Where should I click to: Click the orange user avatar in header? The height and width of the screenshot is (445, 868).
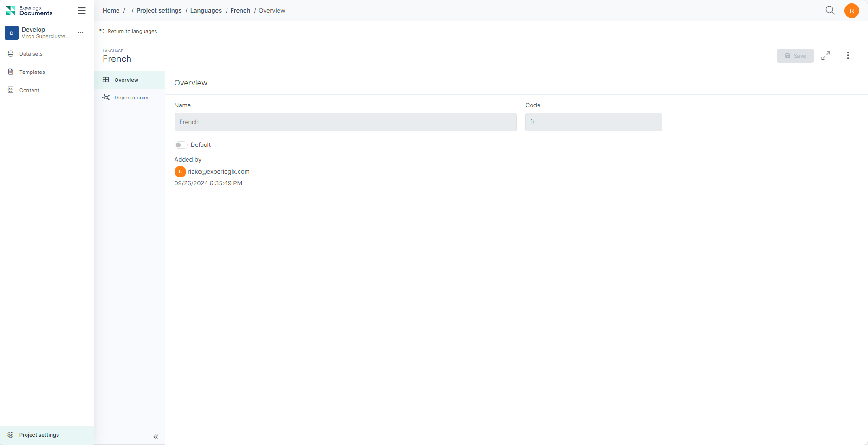pyautogui.click(x=851, y=11)
